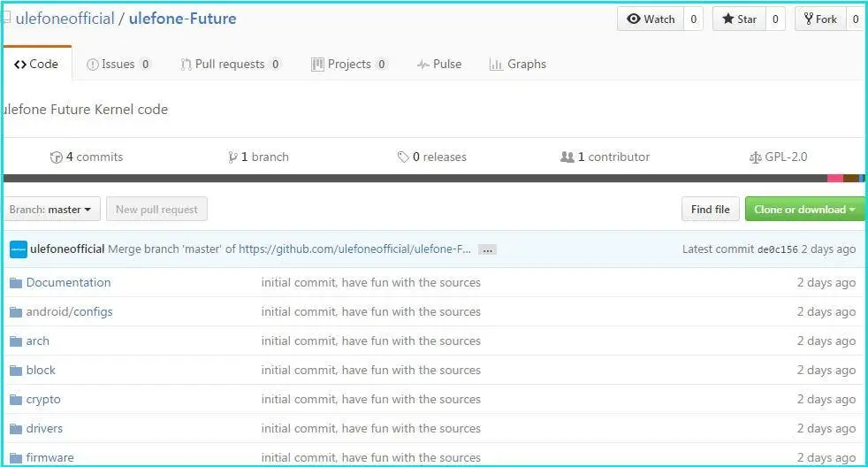Open the Graphs tab
Image resolution: width=868 pixels, height=467 pixels.
518,65
